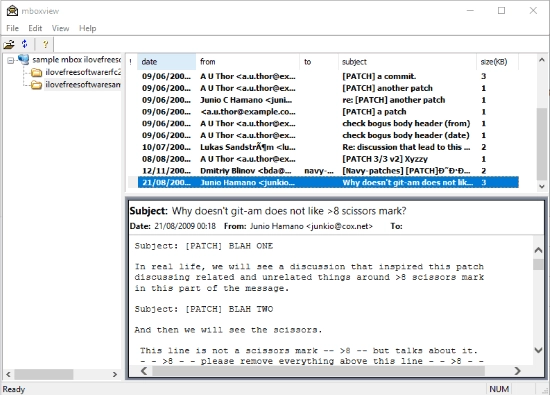This screenshot has height=395, width=550.
Task: Click message body horizontal scroll right arrow
Action: (x=517, y=371)
